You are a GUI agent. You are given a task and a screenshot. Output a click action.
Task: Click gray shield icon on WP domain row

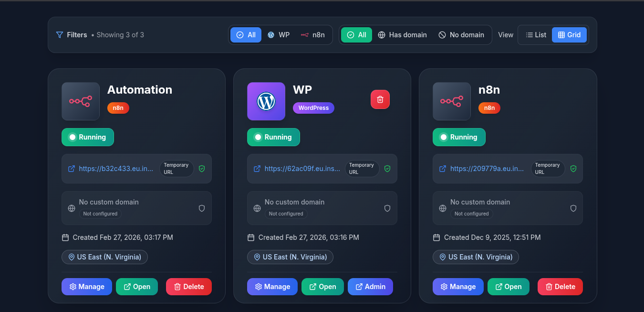click(x=387, y=208)
